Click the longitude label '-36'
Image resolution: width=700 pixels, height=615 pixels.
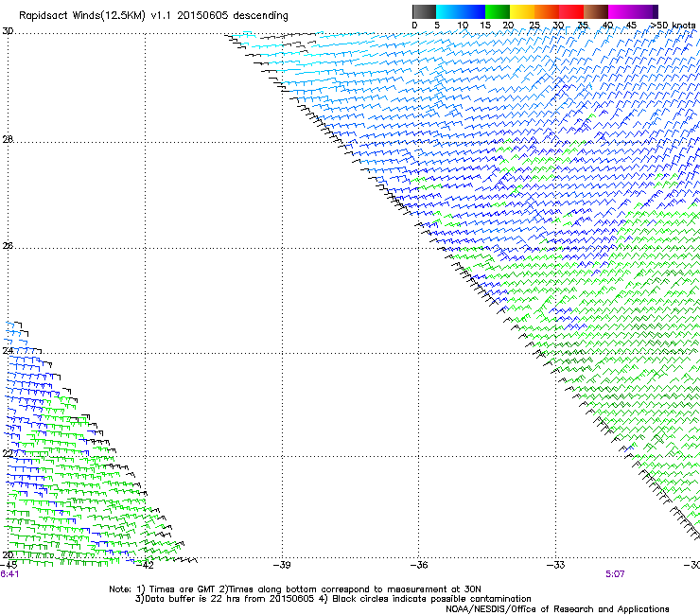click(418, 565)
